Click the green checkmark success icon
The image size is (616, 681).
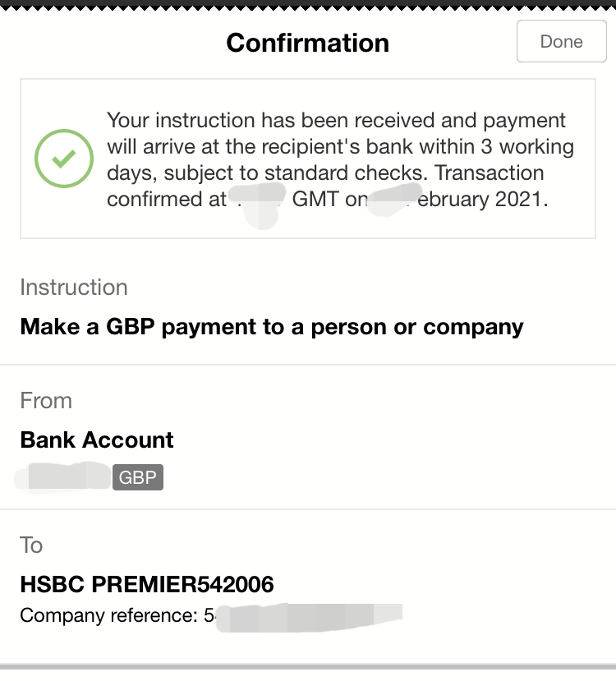click(x=63, y=159)
